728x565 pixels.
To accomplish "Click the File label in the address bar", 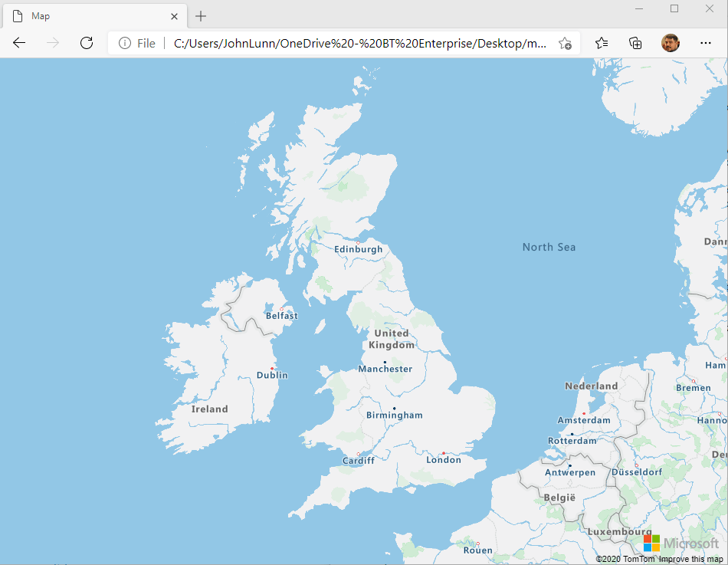I will [145, 43].
